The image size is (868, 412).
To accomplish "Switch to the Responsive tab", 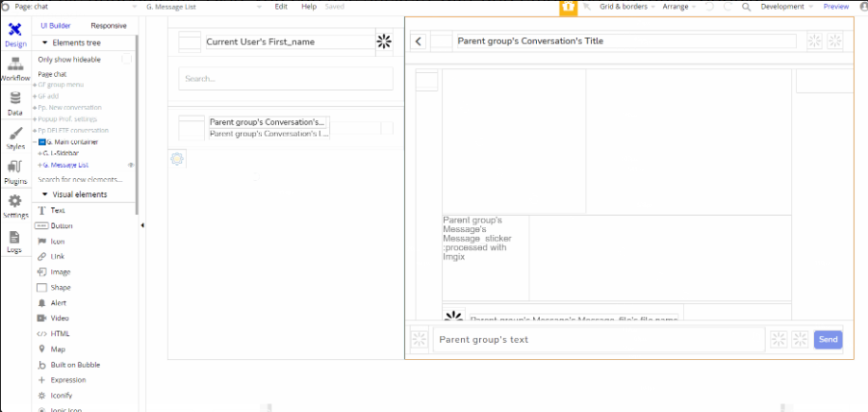I will coord(108,25).
